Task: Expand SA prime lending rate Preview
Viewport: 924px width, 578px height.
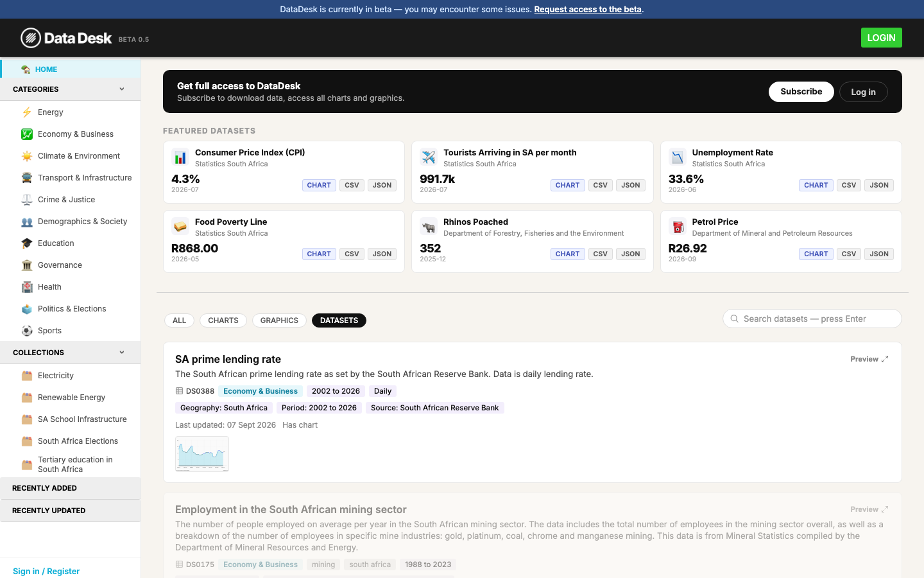Action: tap(869, 359)
